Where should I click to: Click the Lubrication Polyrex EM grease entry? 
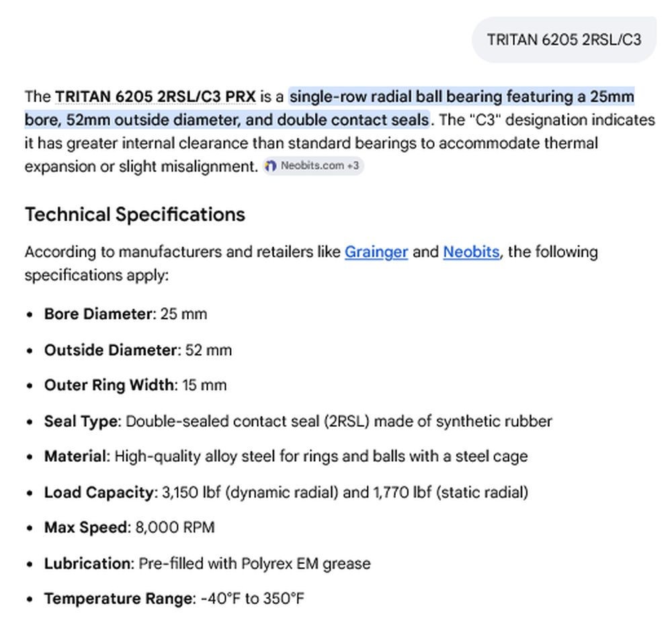(x=208, y=563)
